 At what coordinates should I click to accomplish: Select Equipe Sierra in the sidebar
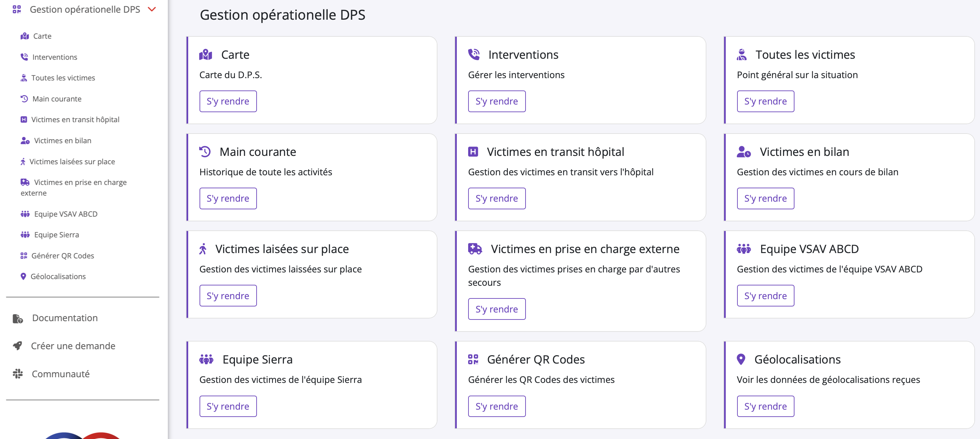pos(56,235)
